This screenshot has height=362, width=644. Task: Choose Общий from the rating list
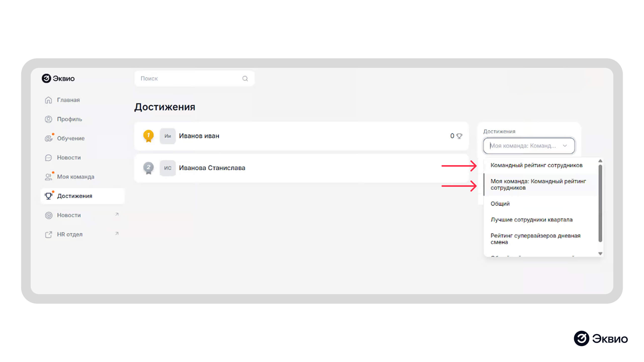click(500, 204)
